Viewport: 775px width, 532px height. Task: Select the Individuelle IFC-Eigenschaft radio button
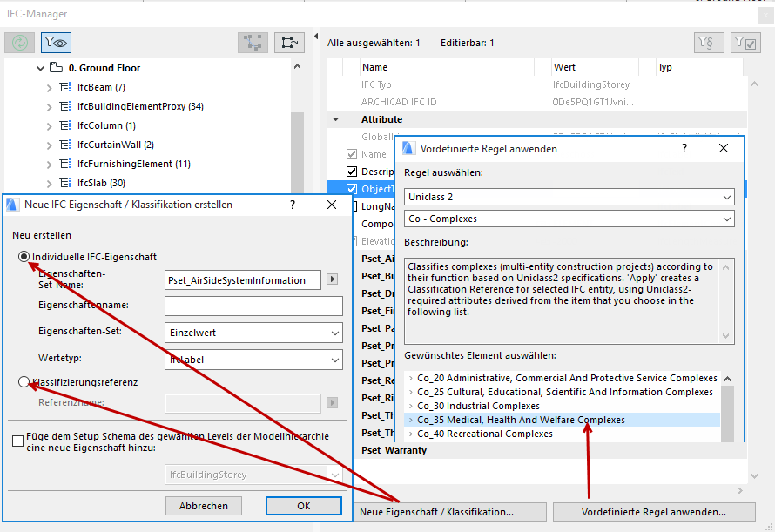click(24, 257)
